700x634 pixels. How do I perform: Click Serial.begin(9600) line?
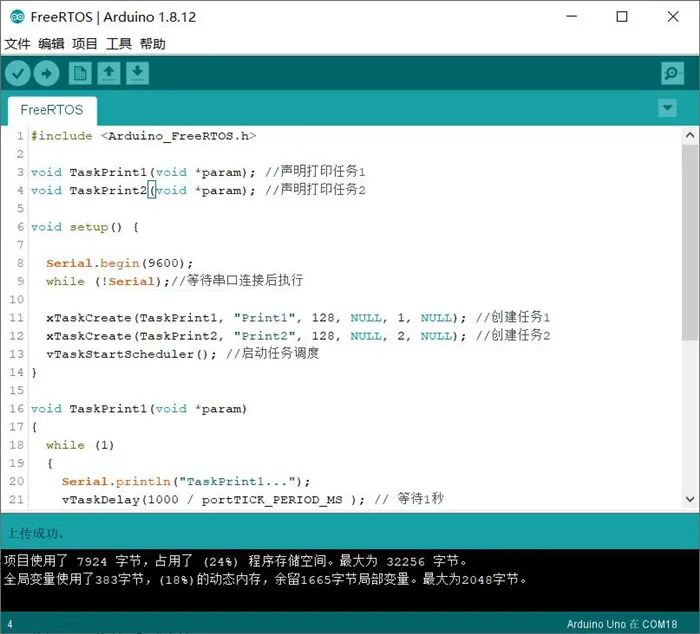[120, 263]
